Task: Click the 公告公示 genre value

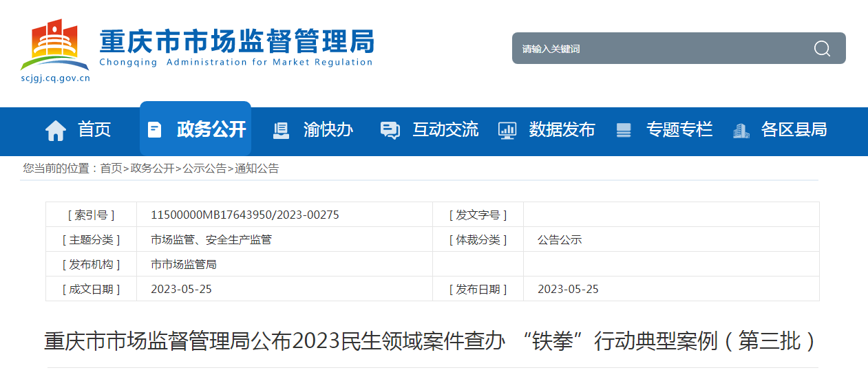Action: point(560,239)
